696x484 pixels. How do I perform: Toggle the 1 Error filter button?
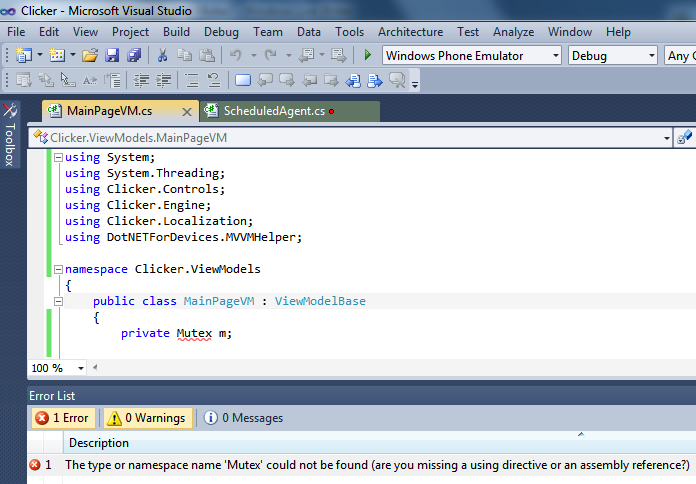(61, 418)
